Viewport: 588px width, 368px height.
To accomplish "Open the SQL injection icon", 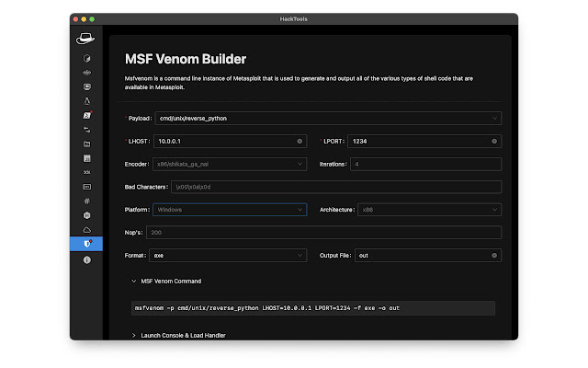I will (86, 172).
